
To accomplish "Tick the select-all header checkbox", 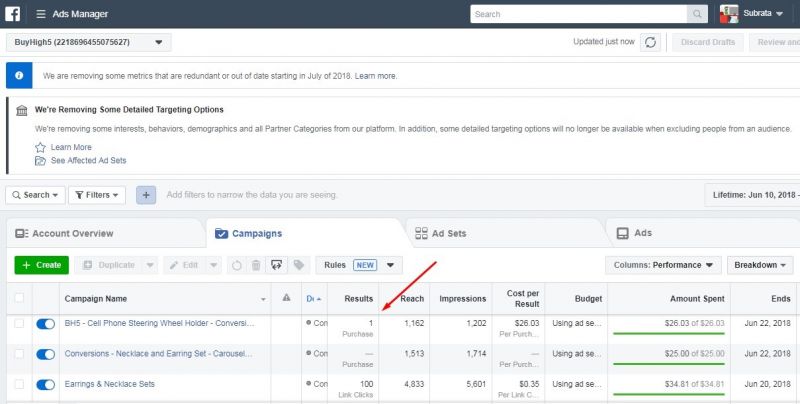I will point(19,298).
